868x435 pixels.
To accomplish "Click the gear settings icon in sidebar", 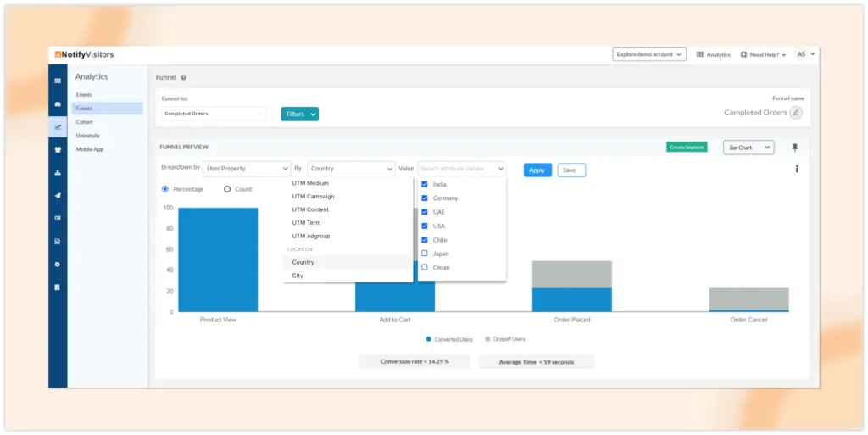I will pyautogui.click(x=58, y=265).
